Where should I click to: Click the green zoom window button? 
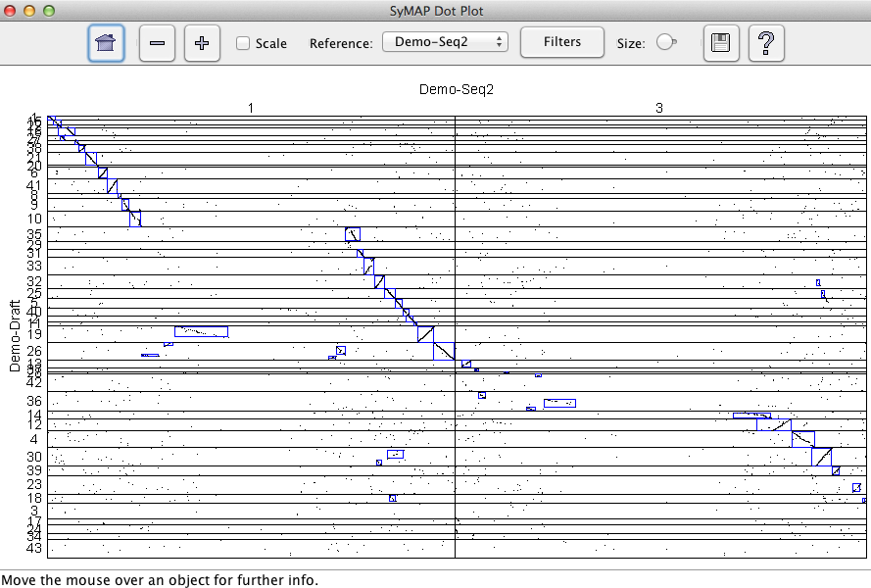point(49,11)
